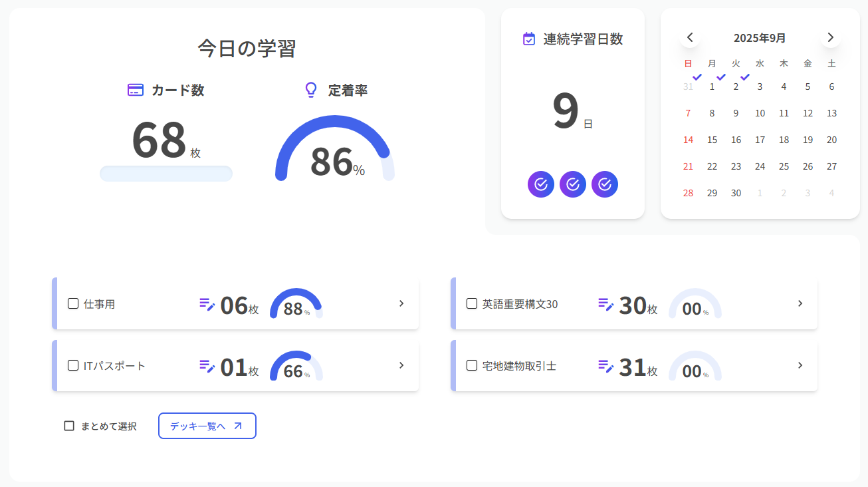Check the 仕事用 deck checkbox
Image resolution: width=868 pixels, height=487 pixels.
[x=73, y=304]
